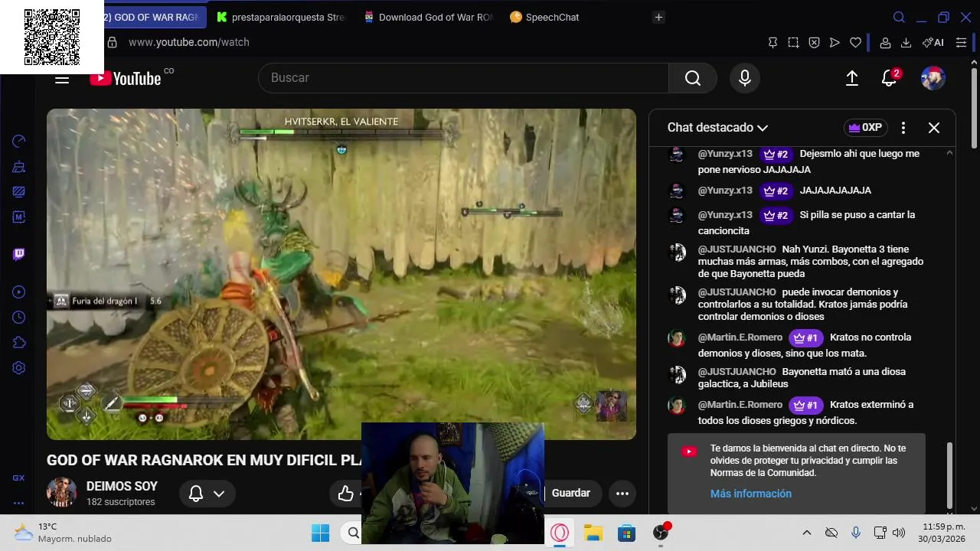Open video more actions three dots

coord(622,494)
